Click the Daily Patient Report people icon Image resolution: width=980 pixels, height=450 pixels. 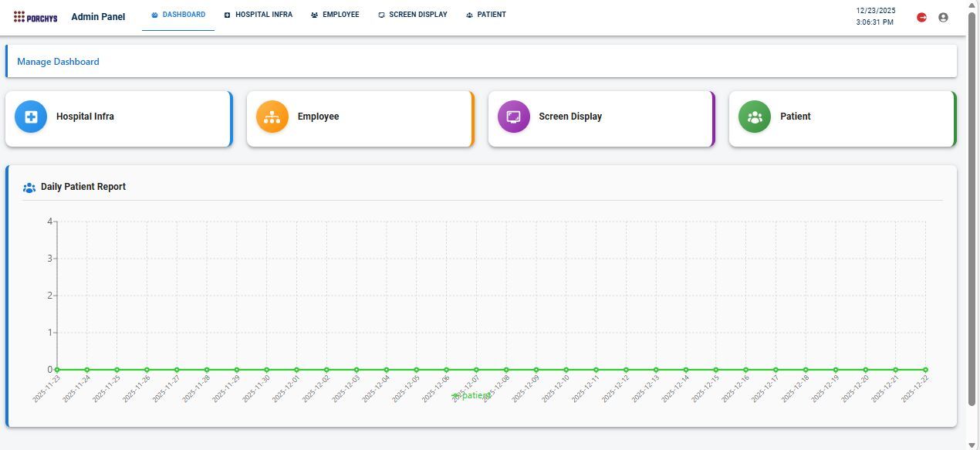tap(29, 188)
